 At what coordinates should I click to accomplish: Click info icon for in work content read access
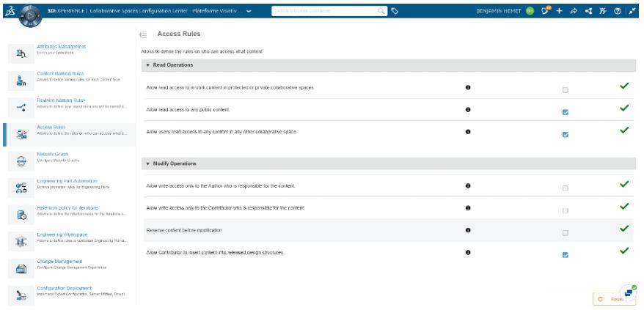click(468, 87)
